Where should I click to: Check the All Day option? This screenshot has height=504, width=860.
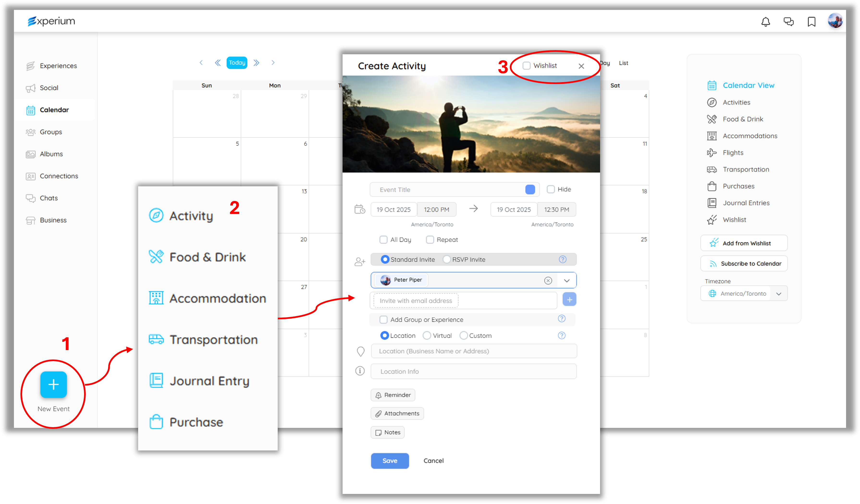[383, 240]
